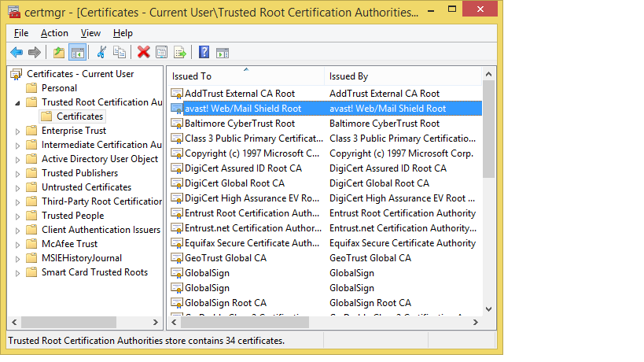Click certificate icon beside AddTrust External CA Root
Viewport: 644px width, 362px height.
[177, 94]
